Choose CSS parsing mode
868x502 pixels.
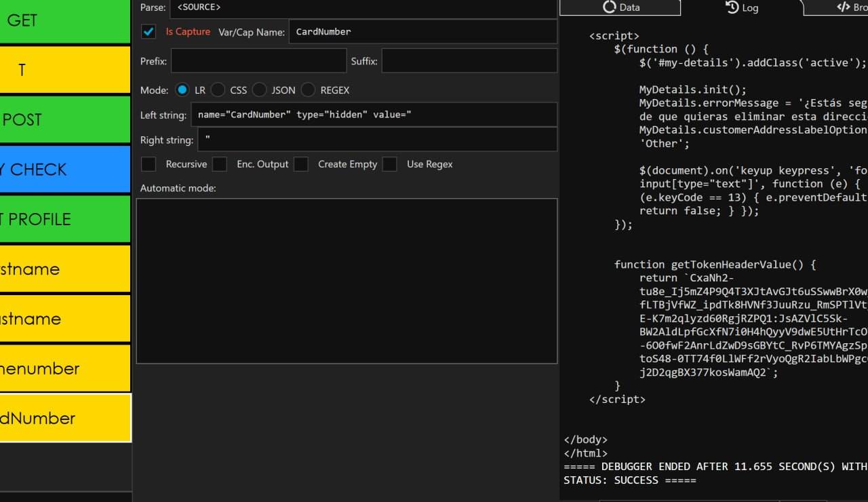(x=218, y=90)
